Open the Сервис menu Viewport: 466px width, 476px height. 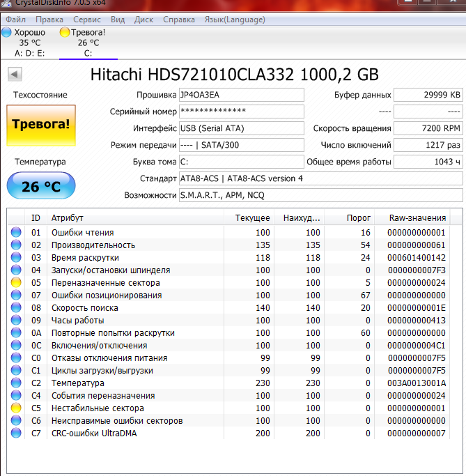pyautogui.click(x=86, y=20)
